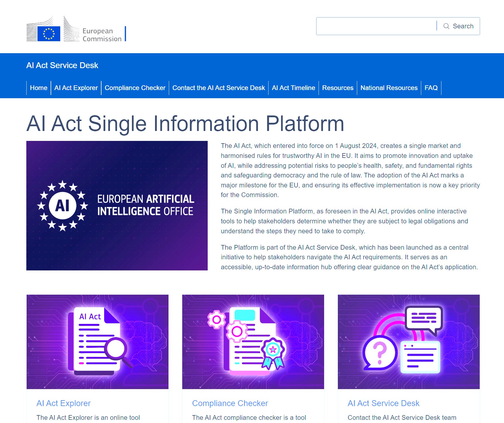Image resolution: width=504 pixels, height=423 pixels.
Task: Open the AI Act Service Desk card heading
Action: point(383,403)
